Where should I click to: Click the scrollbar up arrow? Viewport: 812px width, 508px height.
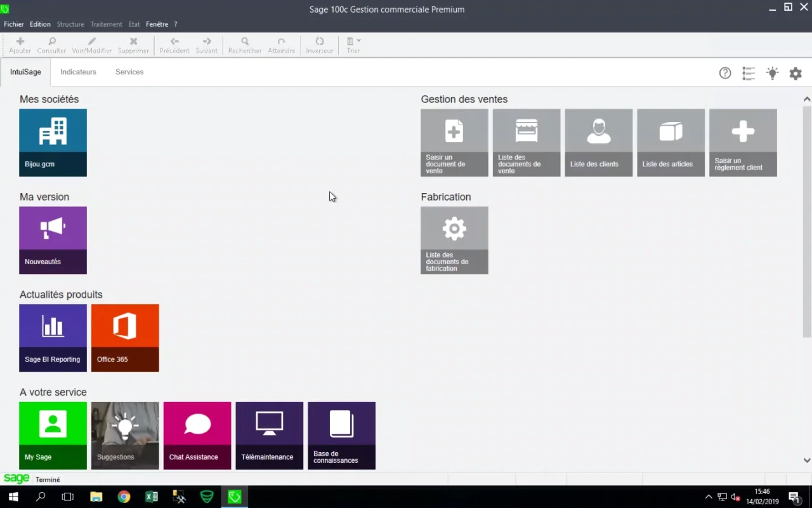point(807,99)
